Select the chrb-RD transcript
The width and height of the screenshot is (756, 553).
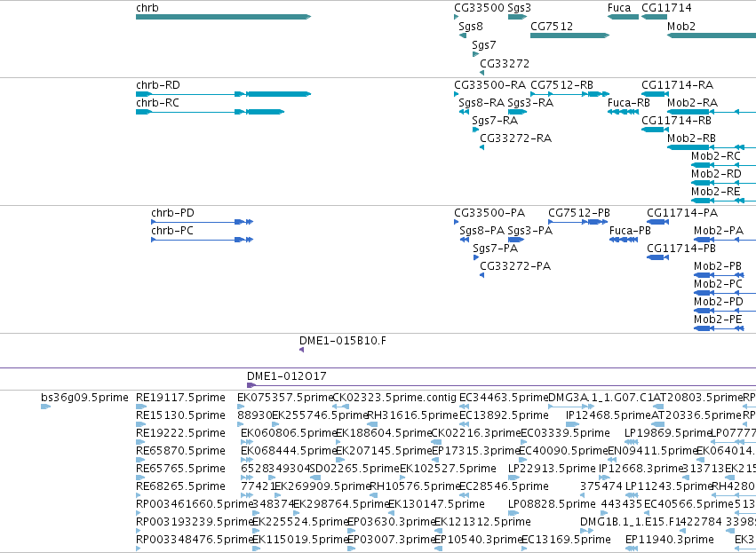(223, 94)
